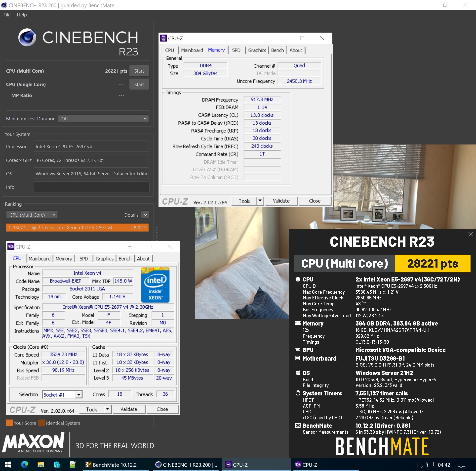This screenshot has width=476, height=471.
Task: Click the USB device tray icon
Action: [x=420, y=465]
